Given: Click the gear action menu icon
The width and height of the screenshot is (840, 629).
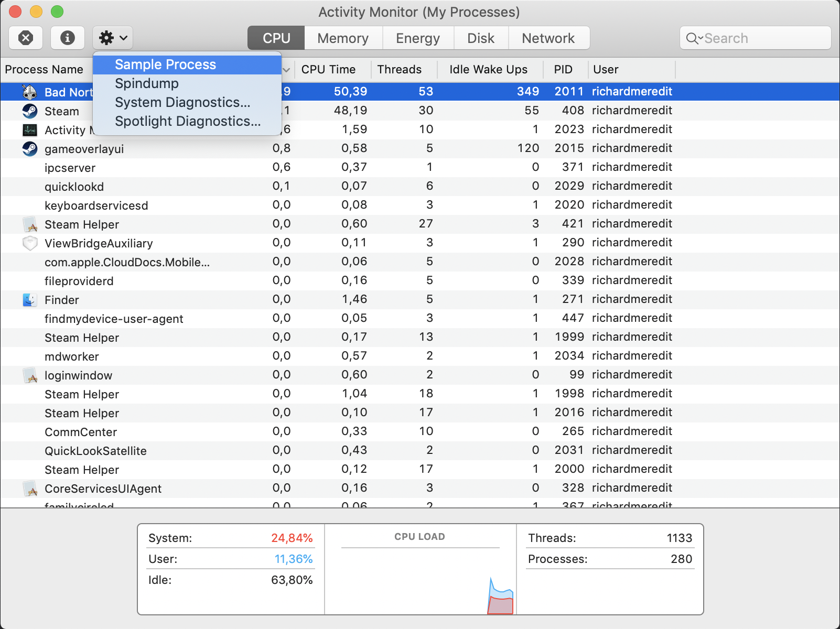Looking at the screenshot, I should [x=113, y=38].
